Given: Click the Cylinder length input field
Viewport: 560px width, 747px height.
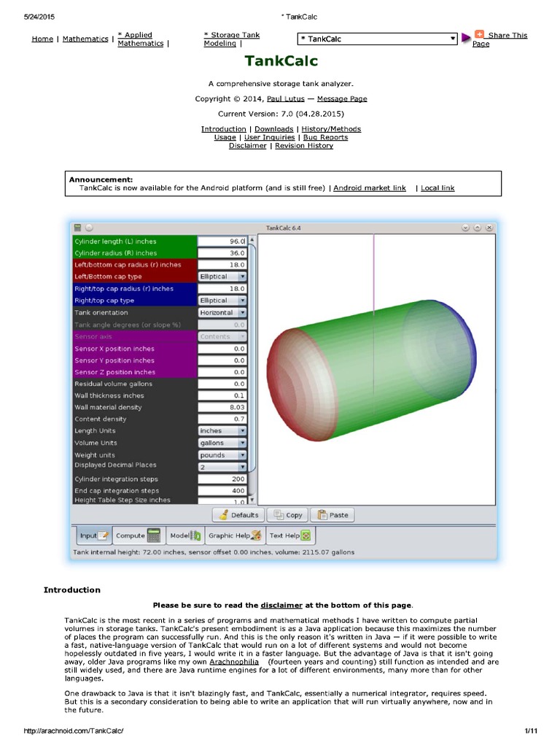Looking at the screenshot, I should tap(222, 241).
